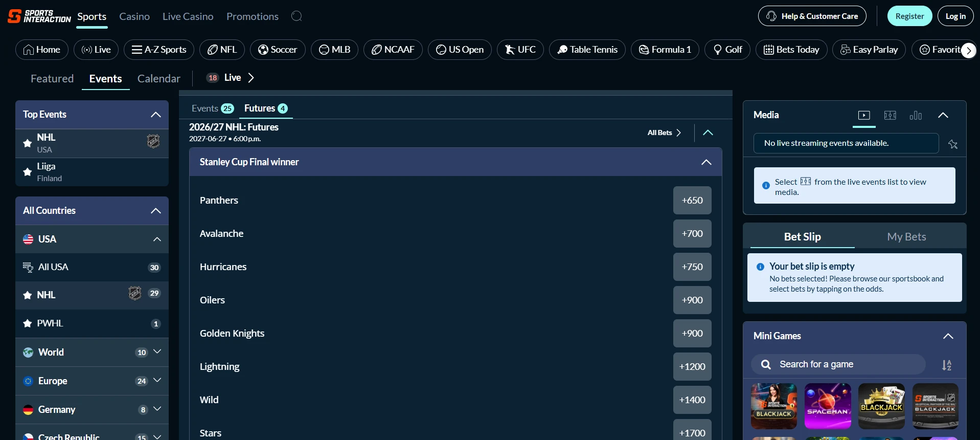Viewport: 980px width, 440px height.
Task: Click the favorite star beside streaming box
Action: click(x=953, y=144)
